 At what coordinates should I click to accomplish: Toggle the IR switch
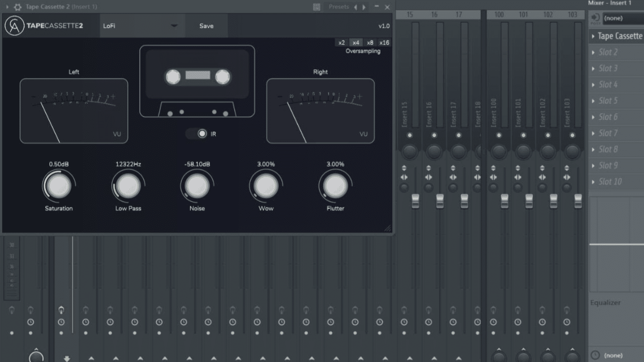tap(197, 134)
